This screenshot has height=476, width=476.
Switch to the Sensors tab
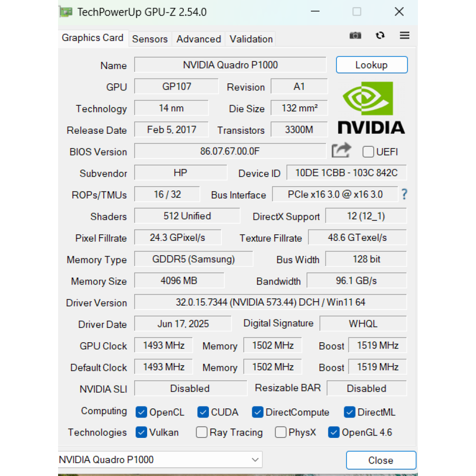[x=150, y=39]
